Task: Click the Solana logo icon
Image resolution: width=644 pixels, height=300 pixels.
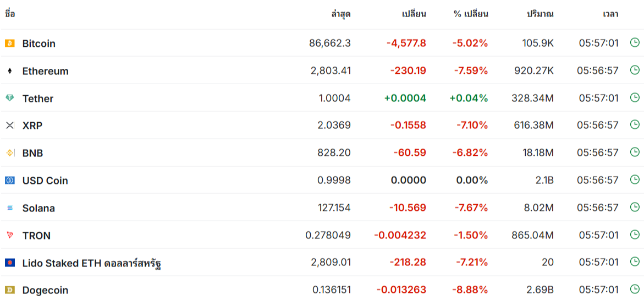Action: coord(9,208)
